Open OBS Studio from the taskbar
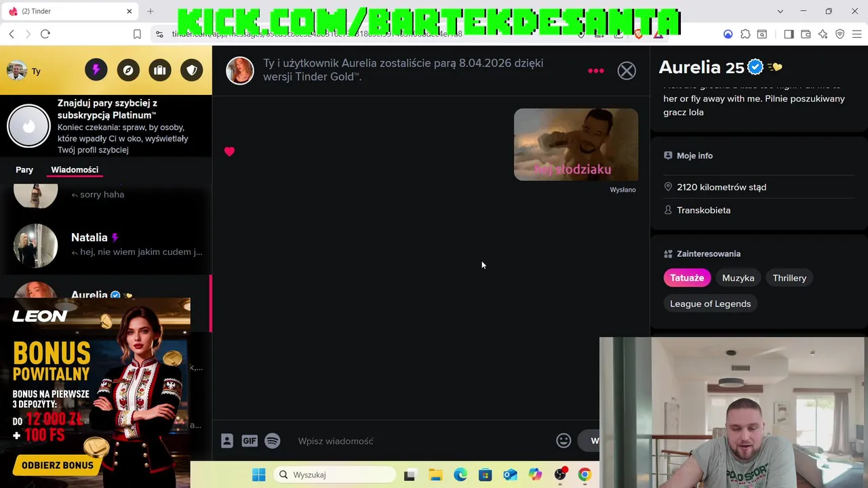This screenshot has width=868, height=488. click(x=560, y=475)
